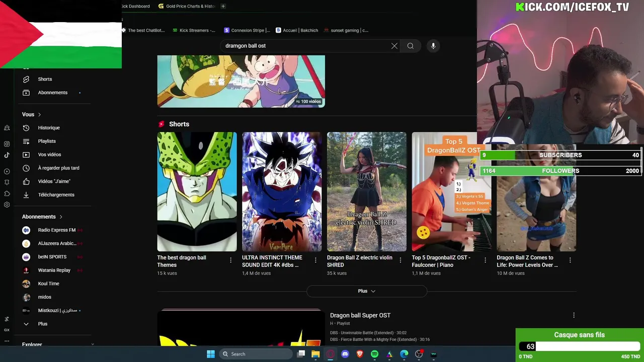
Task: Open Accueil | Bakchich bookmark
Action: point(297,30)
